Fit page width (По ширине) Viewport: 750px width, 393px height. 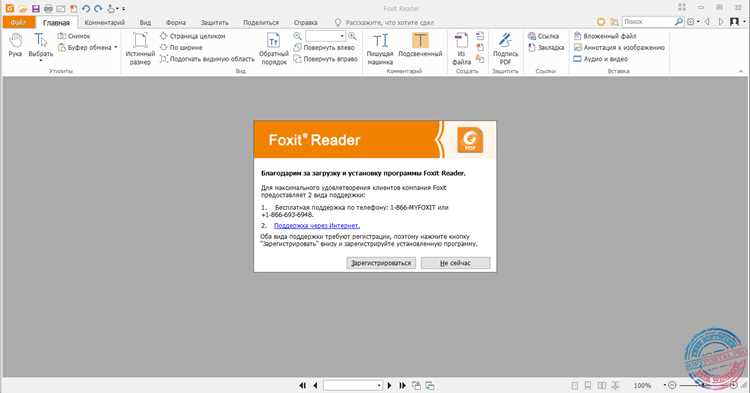181,47
